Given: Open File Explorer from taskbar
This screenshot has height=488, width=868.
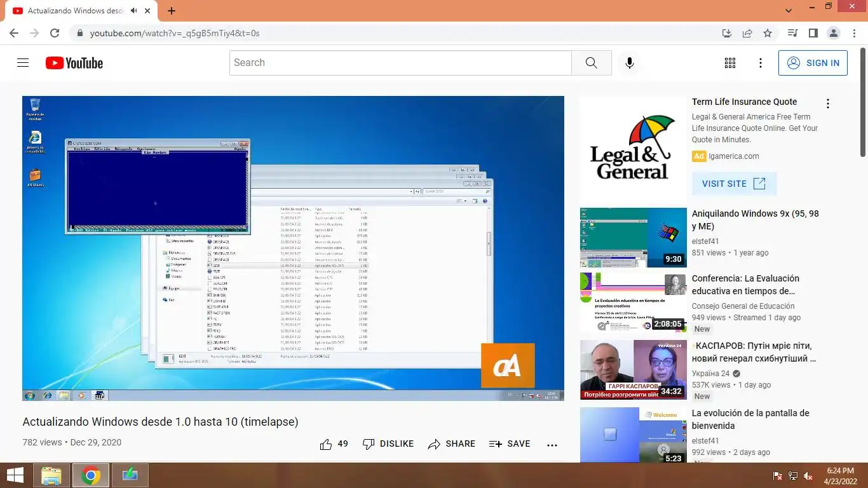Looking at the screenshot, I should [51, 475].
